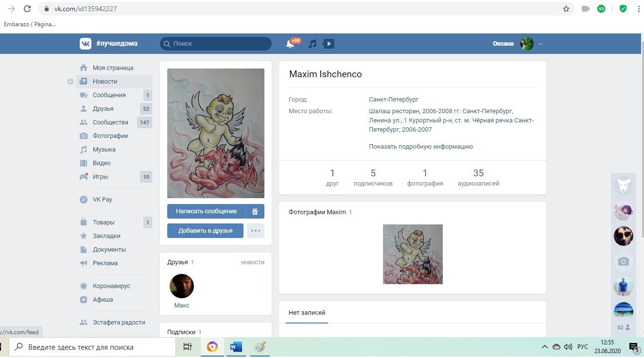Open Афиша in left menu
Image resolution: width=644 pixels, height=358 pixels.
[x=115, y=300]
